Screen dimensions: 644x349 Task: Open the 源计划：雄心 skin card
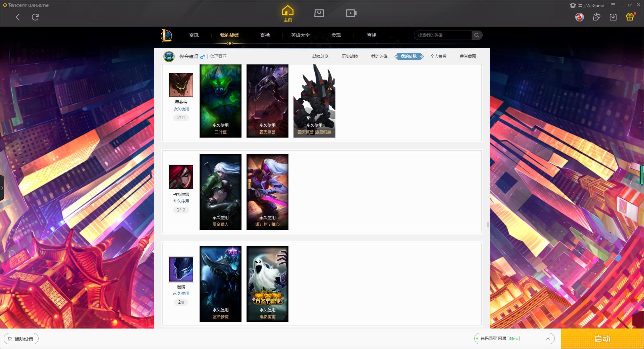[x=267, y=192]
